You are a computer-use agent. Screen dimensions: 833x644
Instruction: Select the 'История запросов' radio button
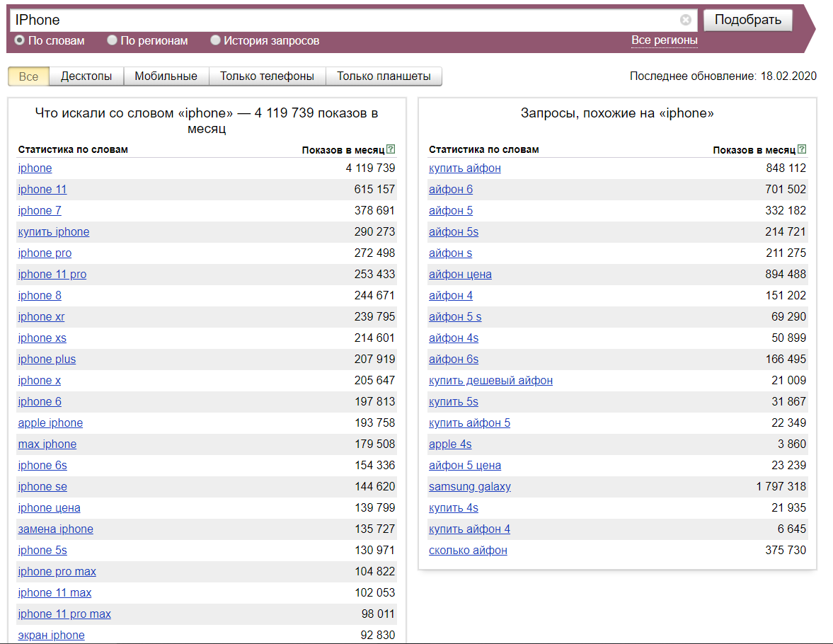pos(215,40)
